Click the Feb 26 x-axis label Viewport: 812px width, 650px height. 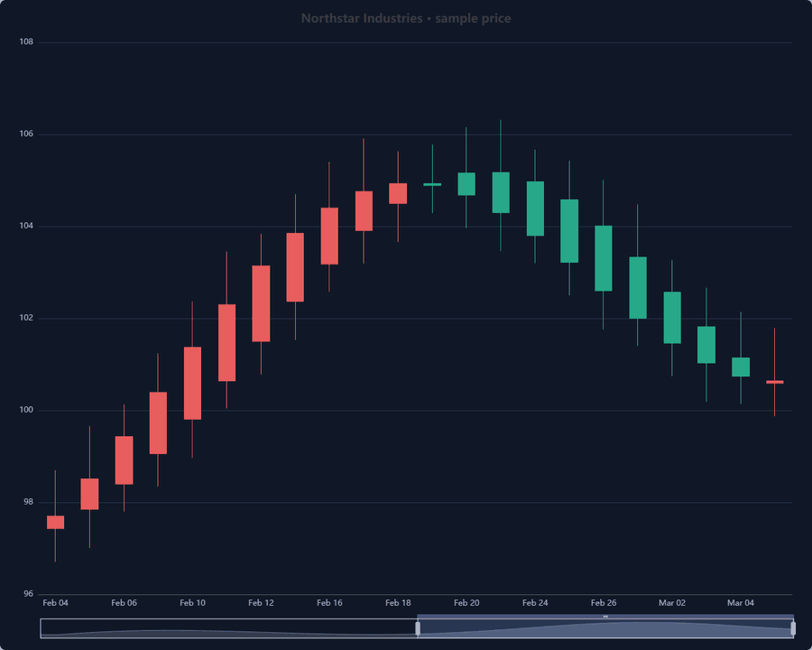[x=604, y=603]
